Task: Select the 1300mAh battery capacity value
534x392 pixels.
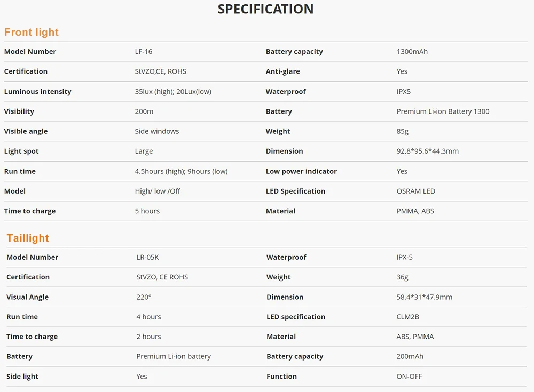Action: (x=412, y=52)
